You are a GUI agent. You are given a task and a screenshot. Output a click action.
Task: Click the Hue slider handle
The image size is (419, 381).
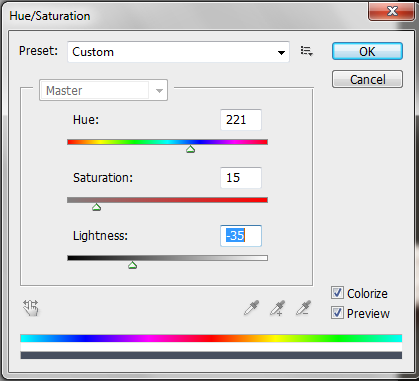coord(191,149)
